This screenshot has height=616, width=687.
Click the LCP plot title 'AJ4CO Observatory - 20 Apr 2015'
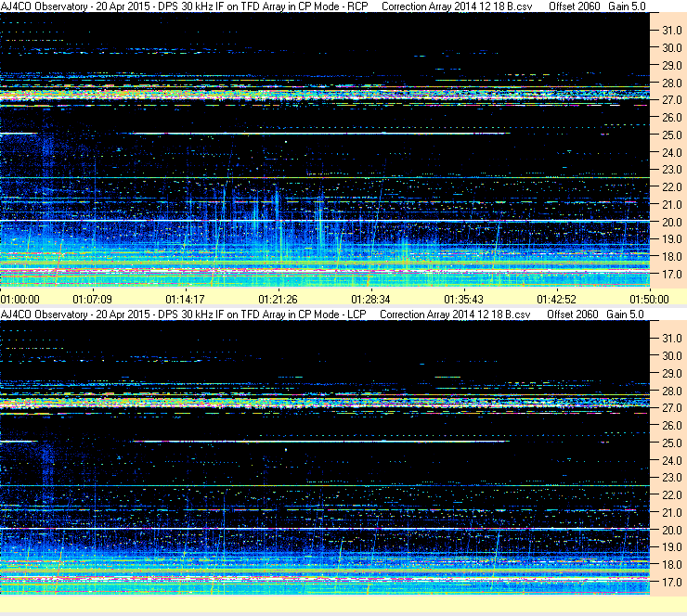pos(75,314)
